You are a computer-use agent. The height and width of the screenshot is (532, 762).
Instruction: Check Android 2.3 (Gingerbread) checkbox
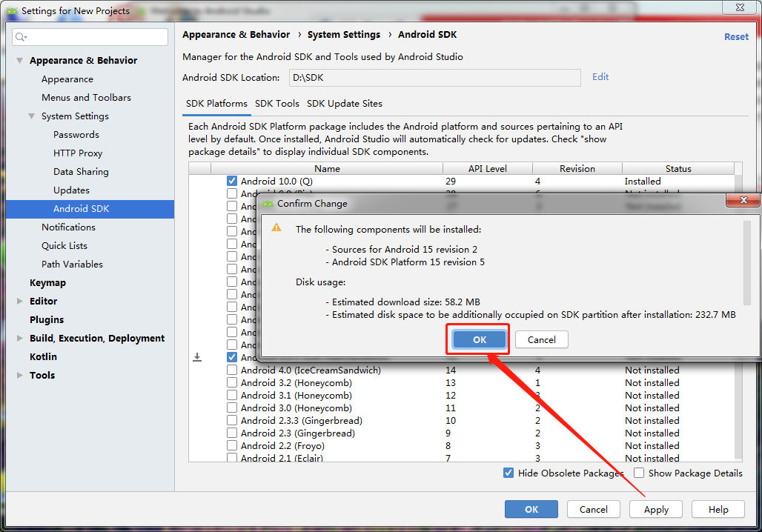click(x=232, y=433)
